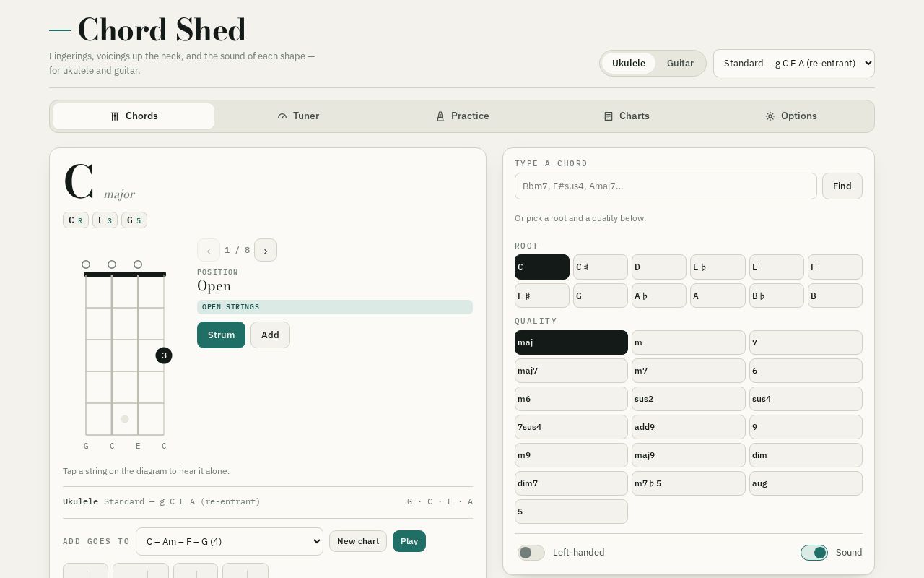Choose the sus4 quality
The image size is (924, 578).
[x=806, y=399]
